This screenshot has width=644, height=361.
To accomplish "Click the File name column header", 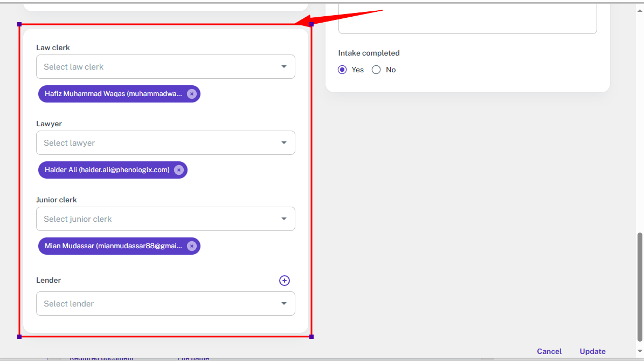I will pos(193,358).
